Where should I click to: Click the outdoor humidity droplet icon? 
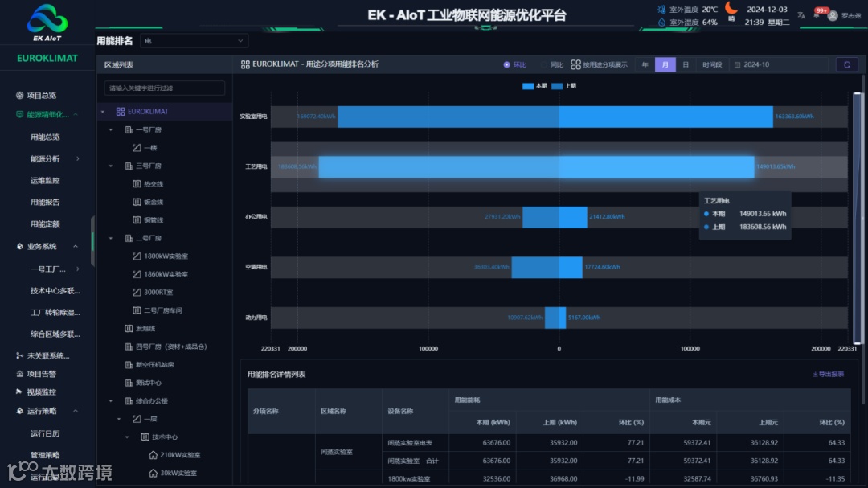[661, 23]
